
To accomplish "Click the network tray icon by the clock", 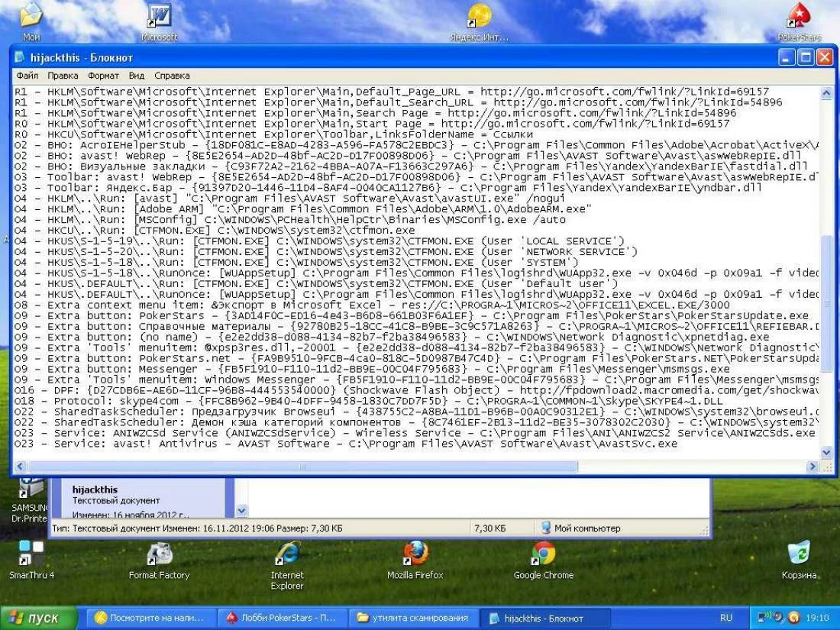I will (x=765, y=617).
